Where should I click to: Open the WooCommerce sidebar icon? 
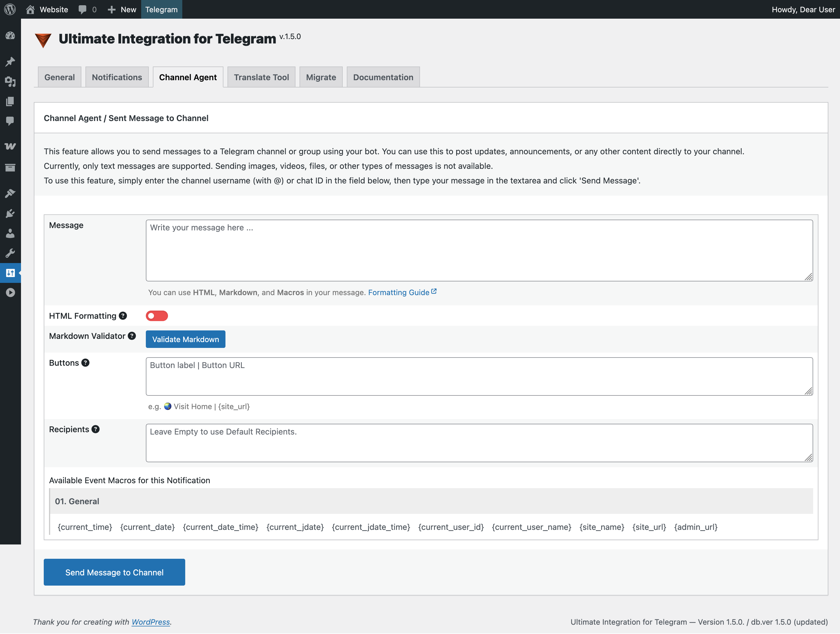[10, 146]
